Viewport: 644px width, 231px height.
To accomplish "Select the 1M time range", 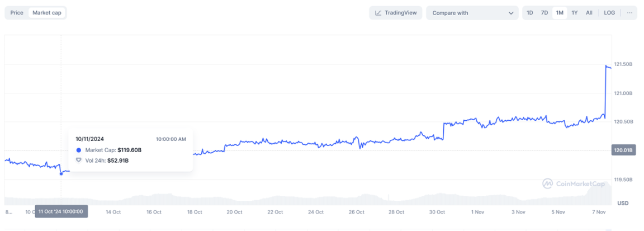I will 560,13.
